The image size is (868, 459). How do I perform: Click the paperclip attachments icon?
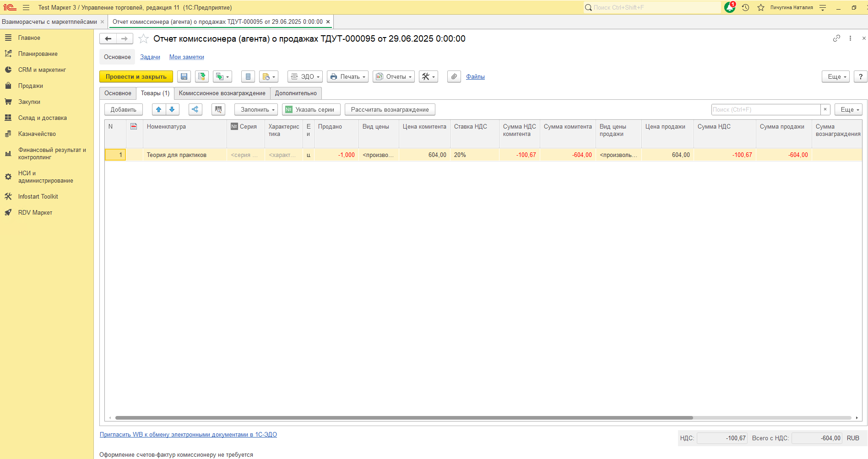click(454, 77)
